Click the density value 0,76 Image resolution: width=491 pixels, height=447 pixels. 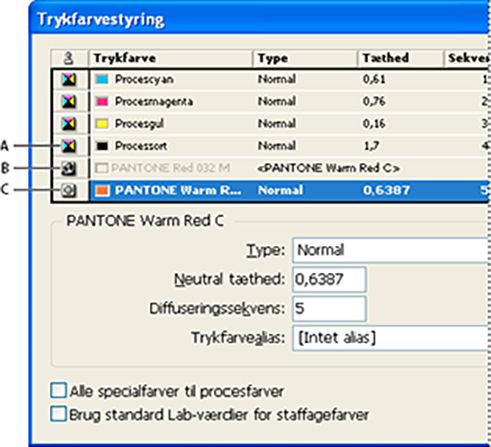click(x=374, y=102)
